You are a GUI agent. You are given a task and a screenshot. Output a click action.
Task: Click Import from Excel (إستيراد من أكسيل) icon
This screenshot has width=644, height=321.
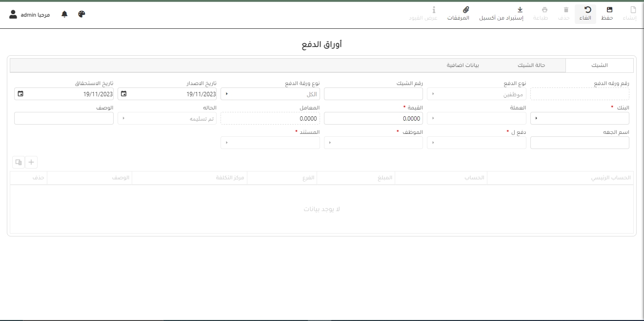(x=520, y=10)
